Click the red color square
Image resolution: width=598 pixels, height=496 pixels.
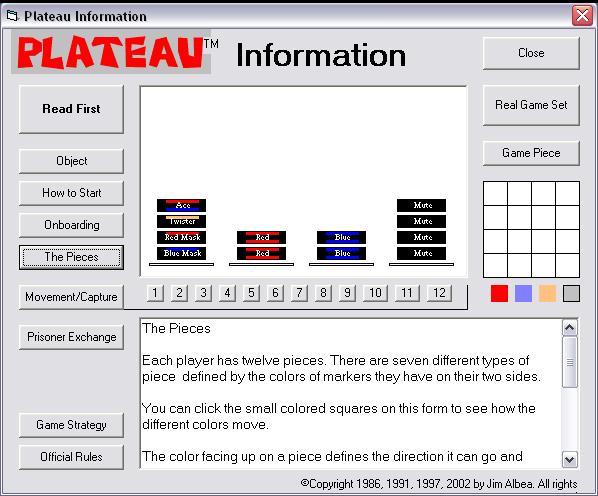[499, 294]
